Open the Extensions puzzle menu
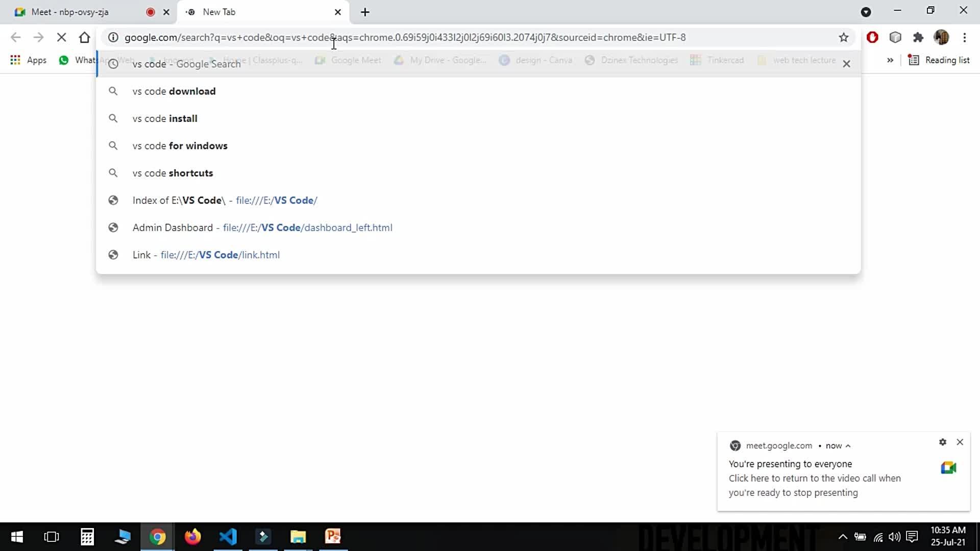Image resolution: width=980 pixels, height=551 pixels. (x=918, y=37)
